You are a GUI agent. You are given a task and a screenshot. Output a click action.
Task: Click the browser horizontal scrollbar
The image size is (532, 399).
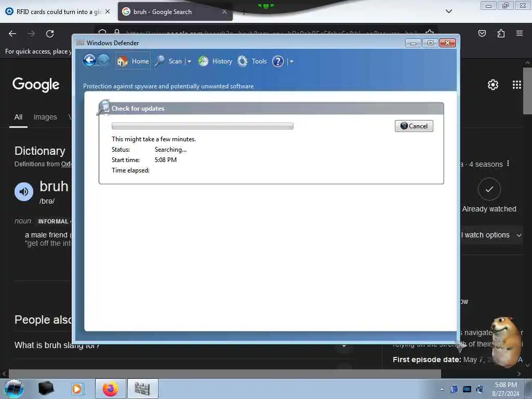point(224,374)
